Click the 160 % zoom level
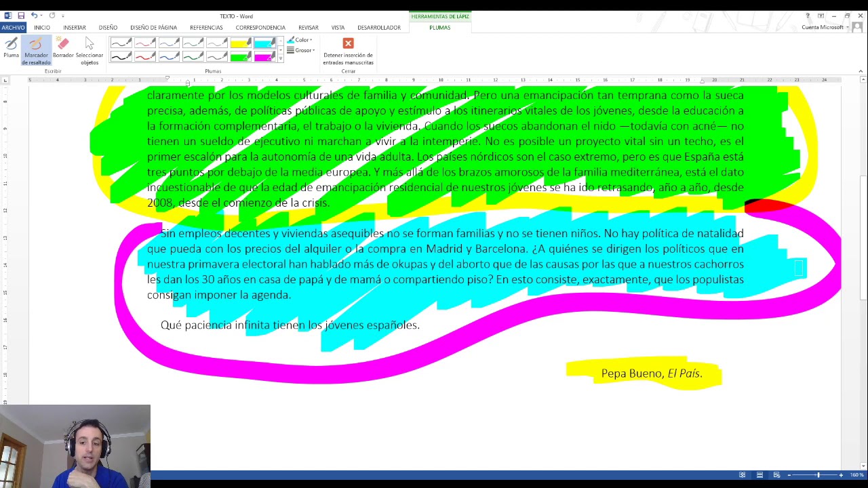Image resolution: width=868 pixels, height=488 pixels. point(856,475)
